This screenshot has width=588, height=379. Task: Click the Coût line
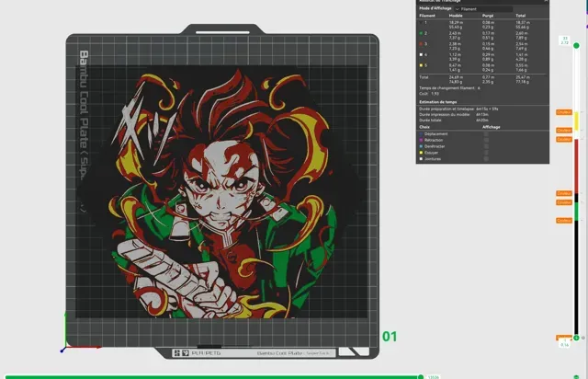click(429, 94)
